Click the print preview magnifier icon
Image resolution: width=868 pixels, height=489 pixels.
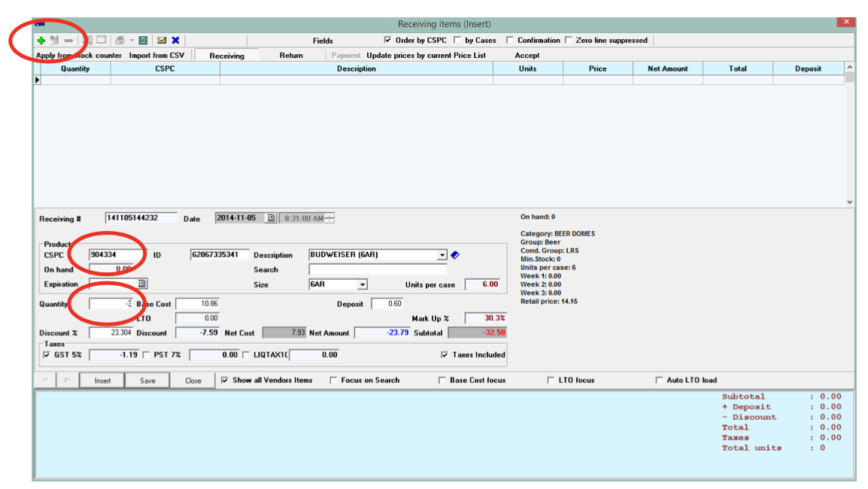tap(87, 40)
